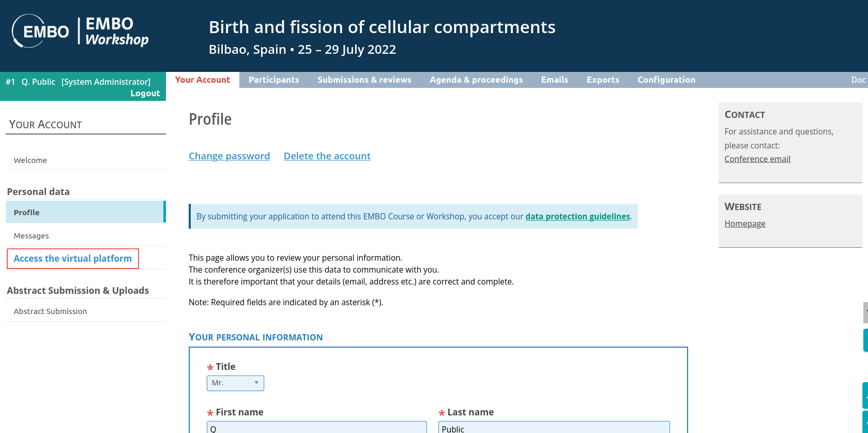Click Access the virtual platform

(x=72, y=259)
